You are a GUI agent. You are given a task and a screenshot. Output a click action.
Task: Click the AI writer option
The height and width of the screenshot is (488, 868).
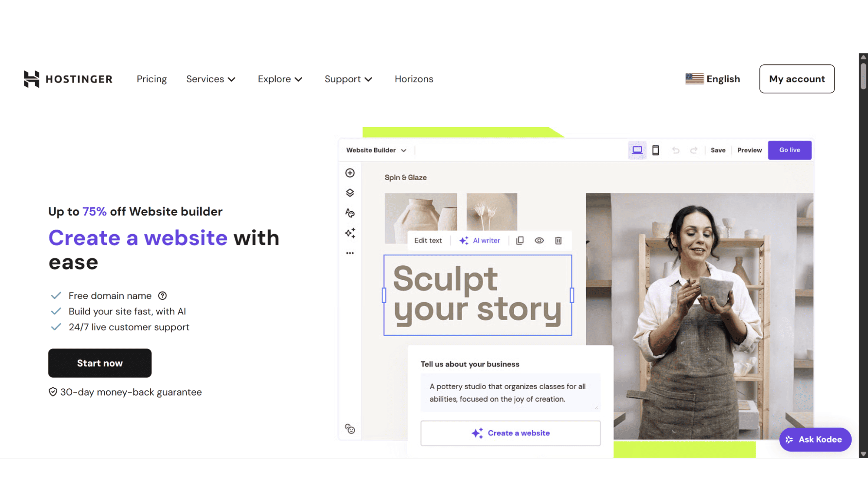click(480, 241)
